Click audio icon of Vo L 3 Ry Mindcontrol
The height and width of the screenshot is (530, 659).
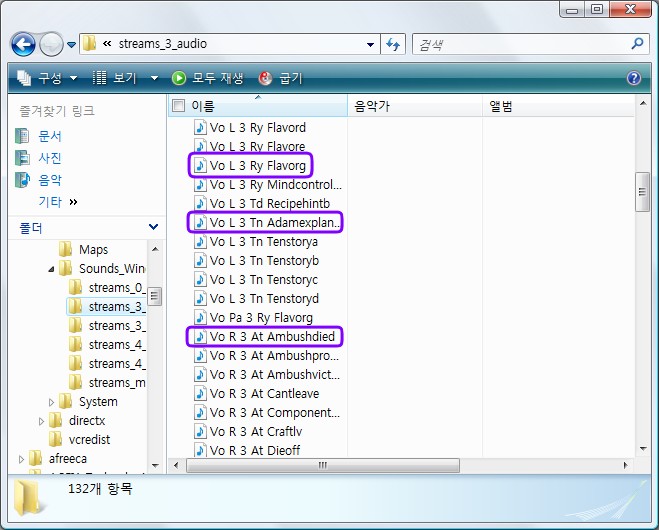(x=200, y=185)
